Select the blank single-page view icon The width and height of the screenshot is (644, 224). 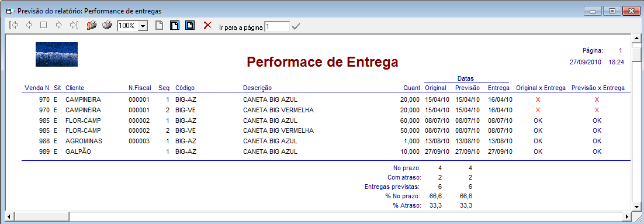click(159, 26)
